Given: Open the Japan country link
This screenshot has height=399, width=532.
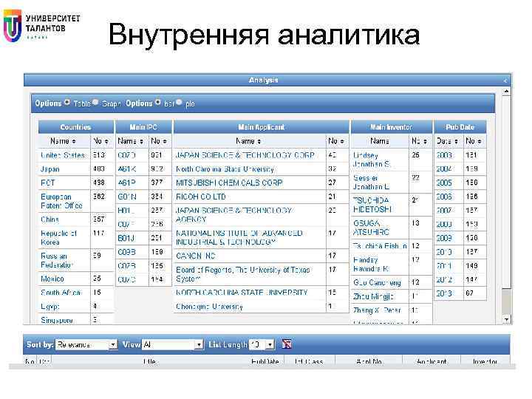Looking at the screenshot, I should 50,169.
